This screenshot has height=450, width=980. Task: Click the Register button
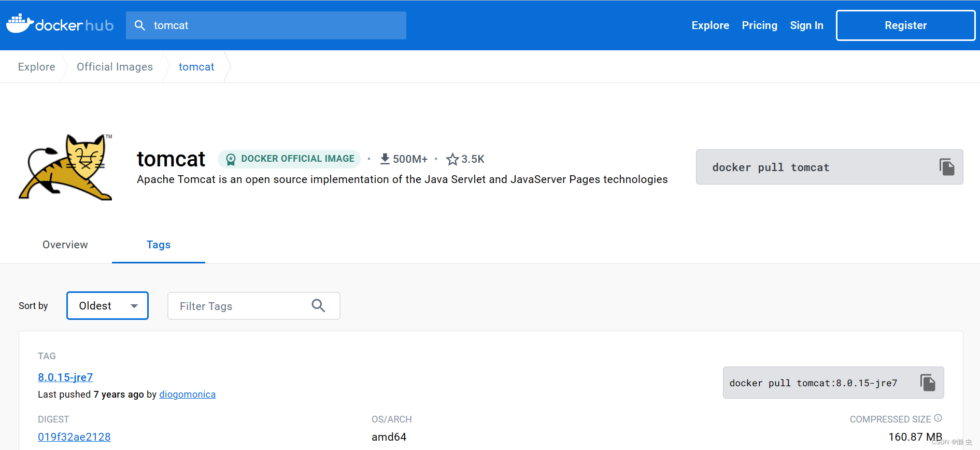(x=905, y=25)
